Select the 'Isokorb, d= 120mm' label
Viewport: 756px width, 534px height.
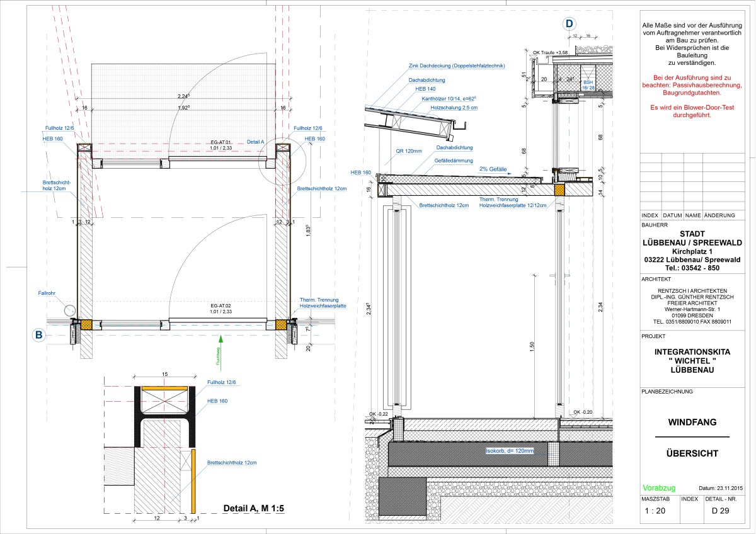point(509,451)
